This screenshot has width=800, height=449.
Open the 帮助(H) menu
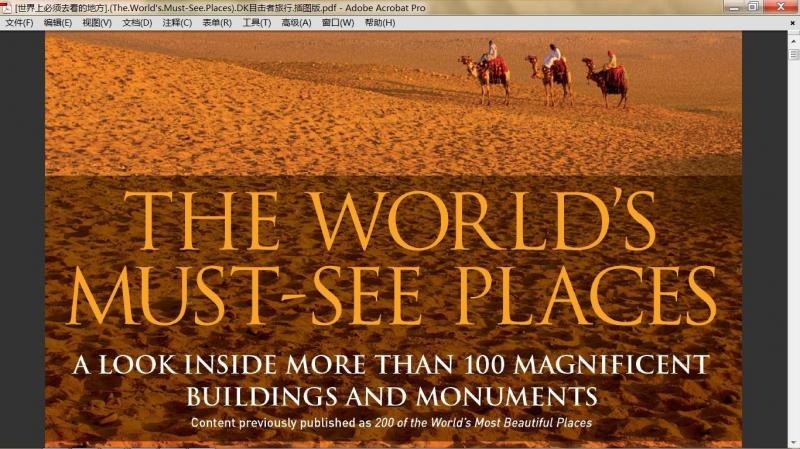[x=380, y=23]
